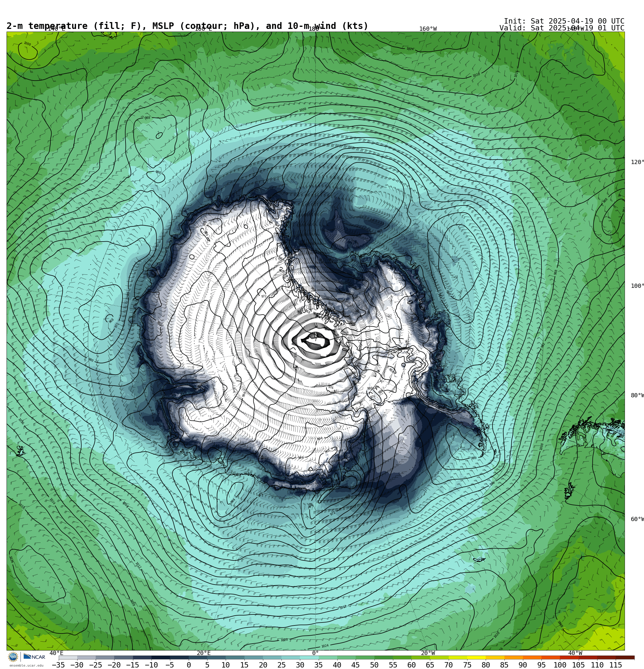
Task: Pick the dark red swatch after 115
Action: pos(625,657)
